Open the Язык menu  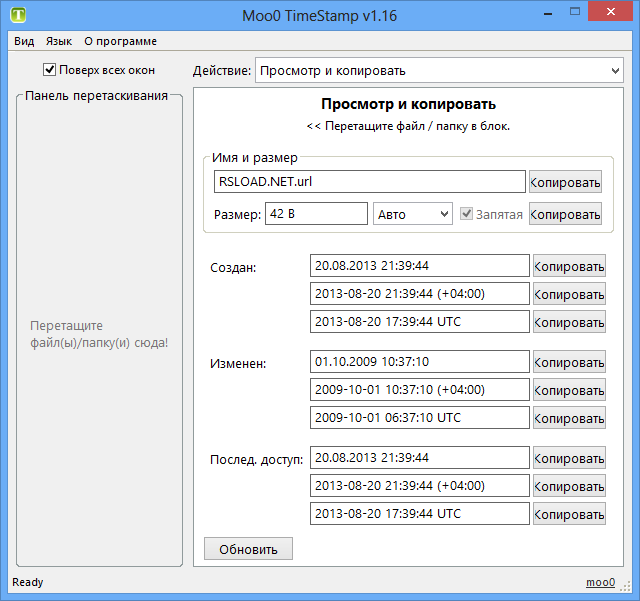click(x=59, y=41)
